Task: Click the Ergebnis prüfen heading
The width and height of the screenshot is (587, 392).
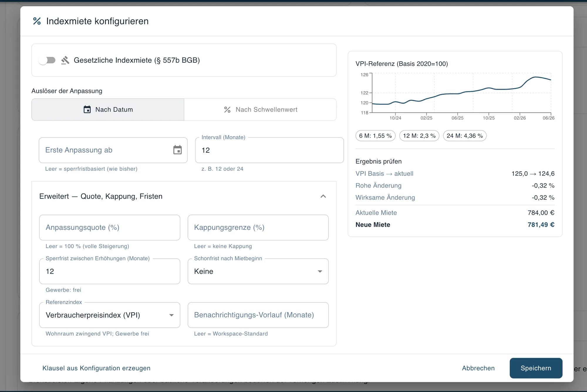Action: click(379, 162)
